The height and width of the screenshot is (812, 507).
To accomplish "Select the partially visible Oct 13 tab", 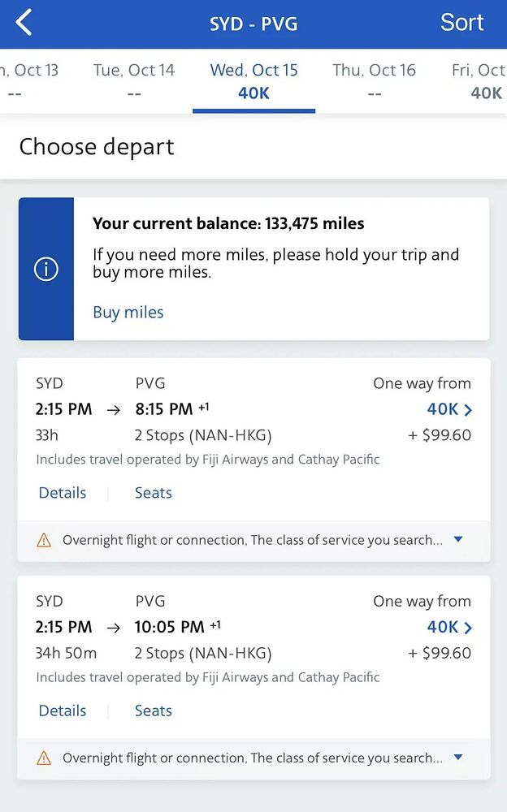I will [31, 81].
